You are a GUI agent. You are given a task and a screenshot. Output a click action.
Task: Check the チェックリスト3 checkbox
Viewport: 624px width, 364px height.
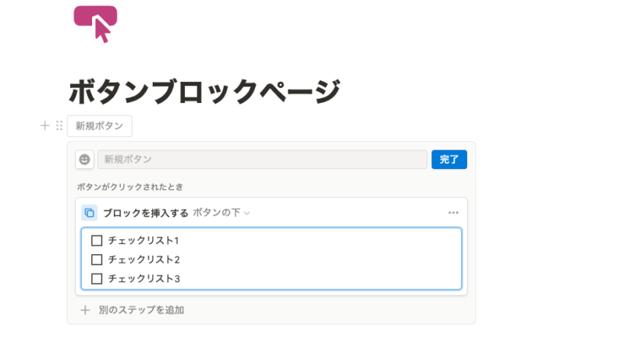point(97,279)
